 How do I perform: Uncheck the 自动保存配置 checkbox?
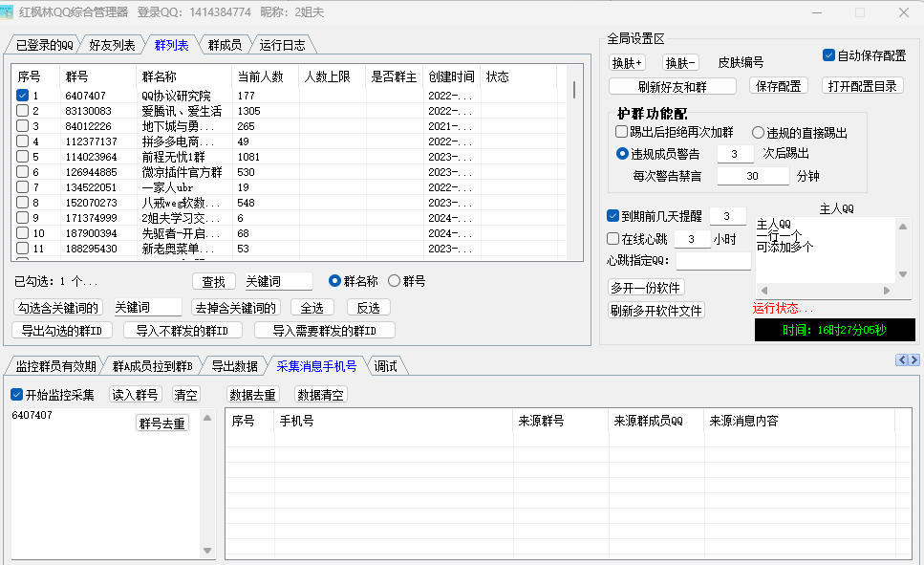(828, 55)
